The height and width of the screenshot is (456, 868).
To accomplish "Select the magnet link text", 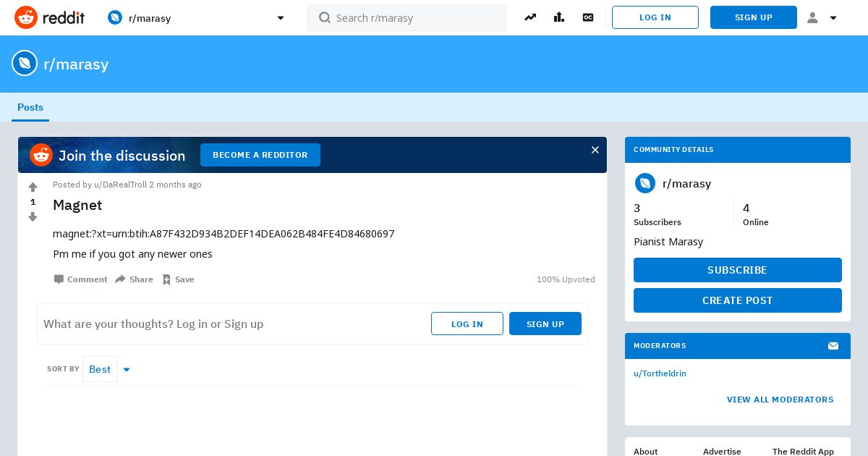I will click(x=224, y=234).
